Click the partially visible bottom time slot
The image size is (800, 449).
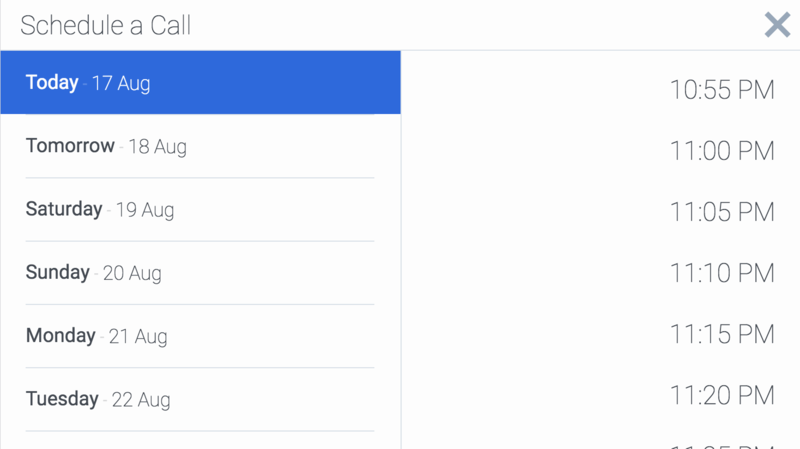tap(721, 444)
